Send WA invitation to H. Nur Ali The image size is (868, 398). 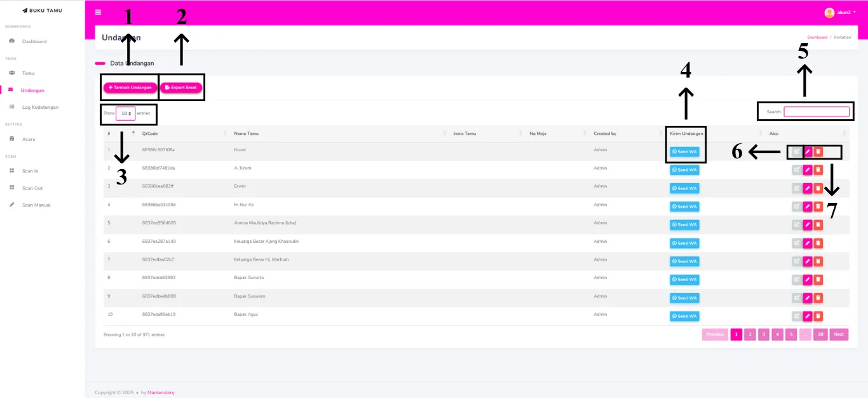point(684,207)
